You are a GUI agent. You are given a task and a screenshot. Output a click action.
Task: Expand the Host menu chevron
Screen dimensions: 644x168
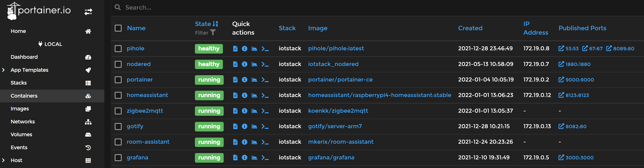(x=3, y=160)
